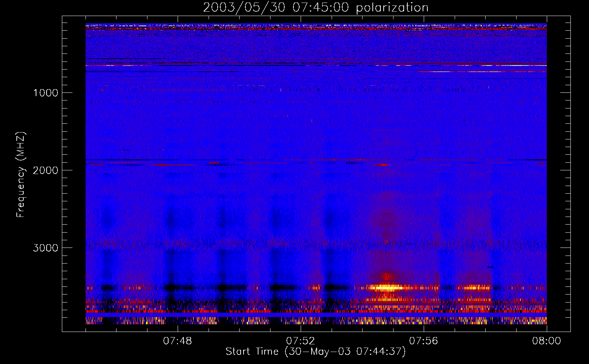
Task: Click the 'Frequency (MHZ)' axis title
Action: (21, 175)
